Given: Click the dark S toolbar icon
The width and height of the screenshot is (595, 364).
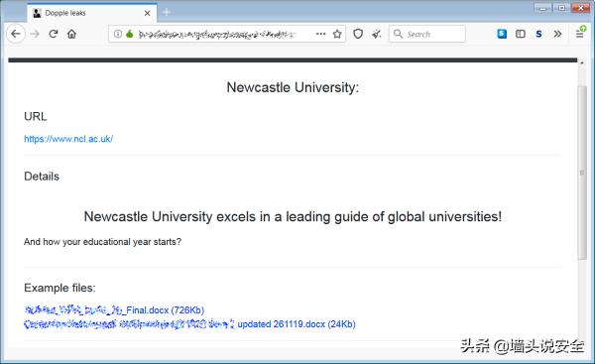Looking at the screenshot, I should [538, 34].
